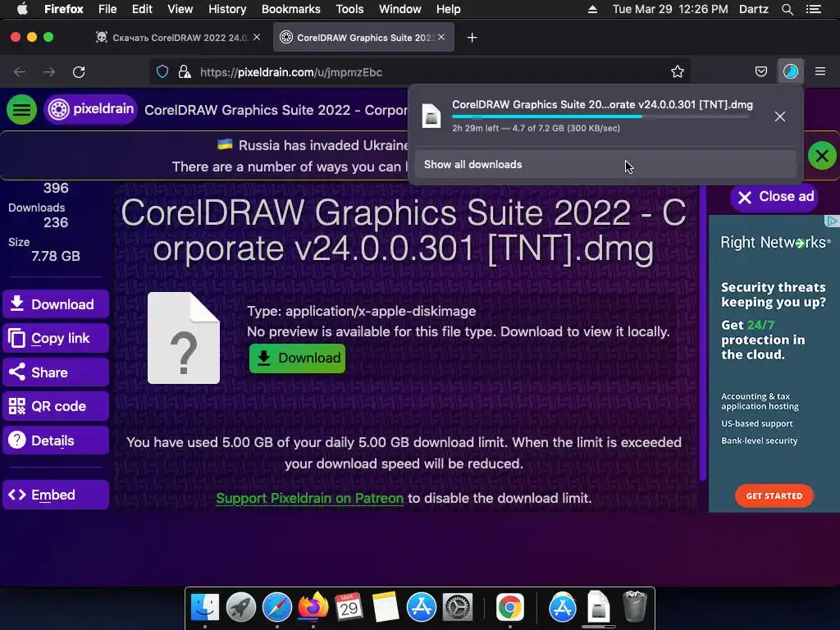Click the eject icon in menu bar
The image size is (840, 630).
tap(592, 9)
